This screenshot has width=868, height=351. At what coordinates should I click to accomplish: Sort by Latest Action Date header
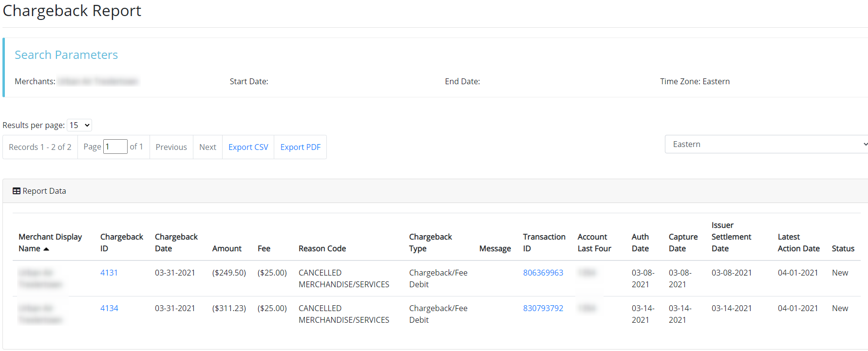click(x=799, y=242)
